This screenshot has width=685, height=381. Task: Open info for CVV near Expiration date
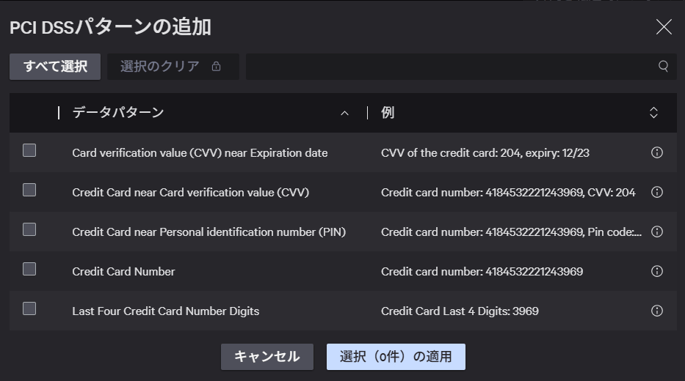point(657,152)
